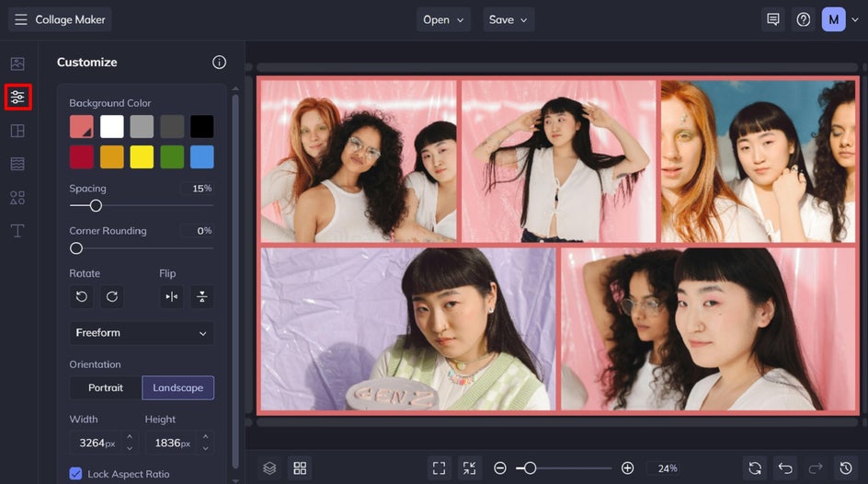Flip collage horizontally
This screenshot has height=484, width=868.
172,297
